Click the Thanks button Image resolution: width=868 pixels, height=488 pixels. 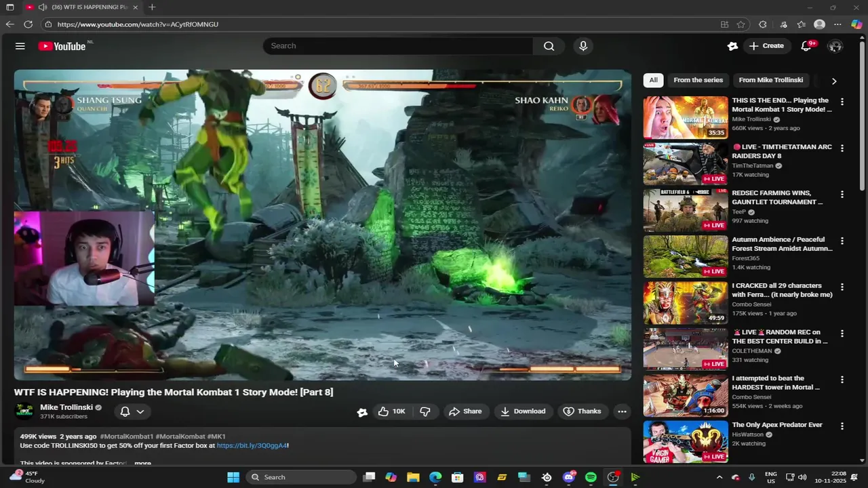tap(582, 411)
